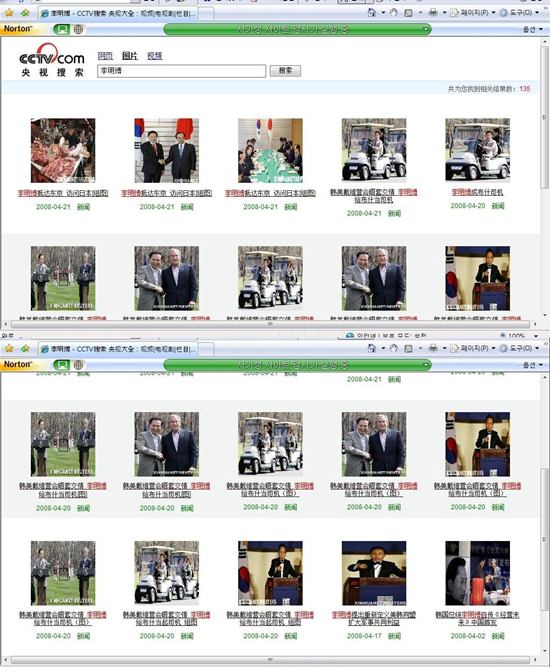Open Favorites star in top browser window

9,13
